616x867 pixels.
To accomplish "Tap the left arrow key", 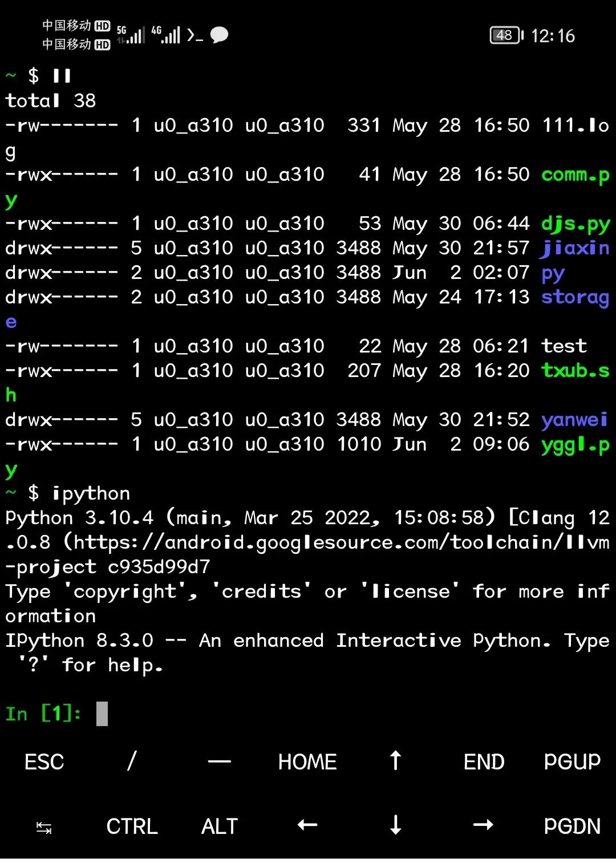I will 307,825.
